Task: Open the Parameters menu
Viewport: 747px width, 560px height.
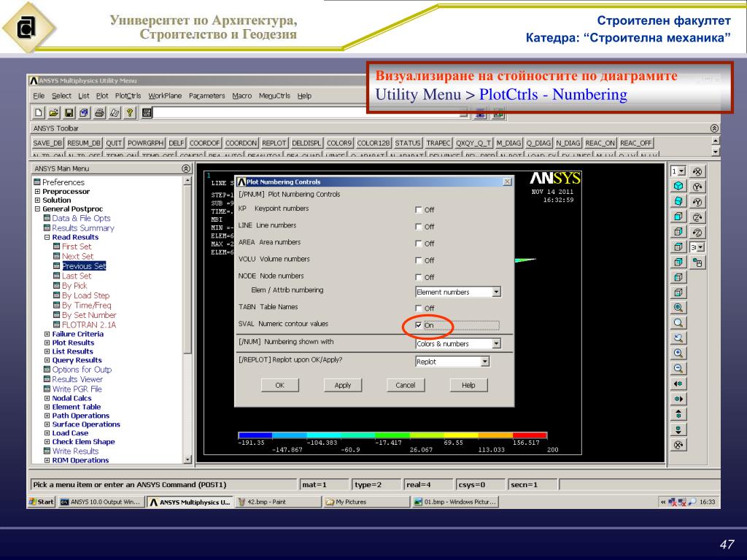Action: 206,96
